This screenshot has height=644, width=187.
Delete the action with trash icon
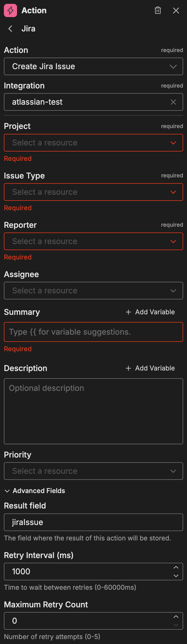(158, 10)
